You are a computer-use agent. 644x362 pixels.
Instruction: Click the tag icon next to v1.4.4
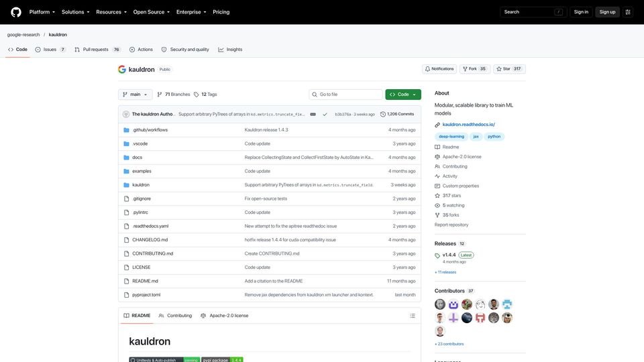437,255
